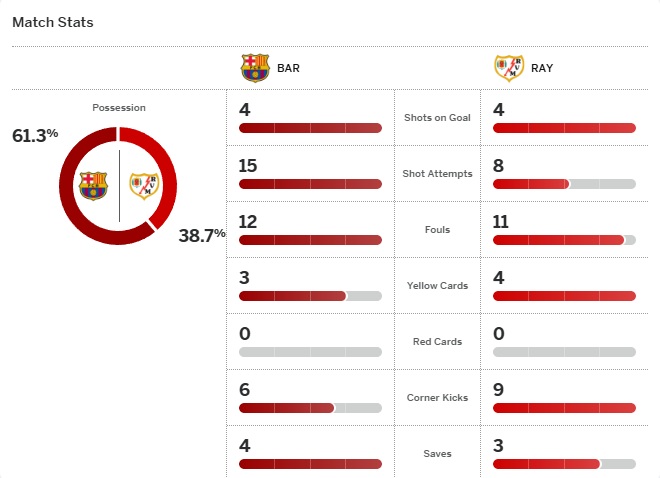Viewport: 660px width, 478px height.
Task: Click Rayo's Corner Kicks bar
Action: coord(564,408)
